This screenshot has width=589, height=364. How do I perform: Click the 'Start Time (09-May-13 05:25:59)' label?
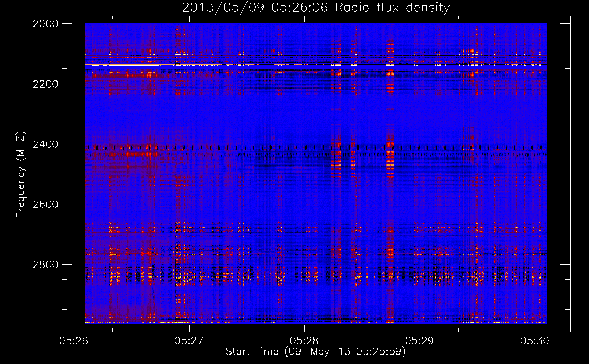(x=316, y=352)
